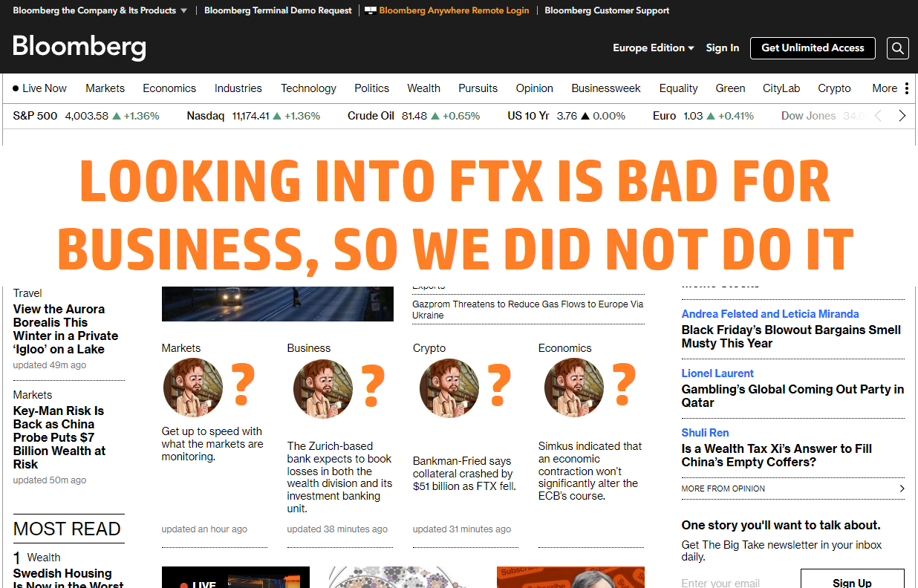Viewport: 918px width, 588px height.
Task: Click Crude Oil ticker entry
Action: pos(414,116)
